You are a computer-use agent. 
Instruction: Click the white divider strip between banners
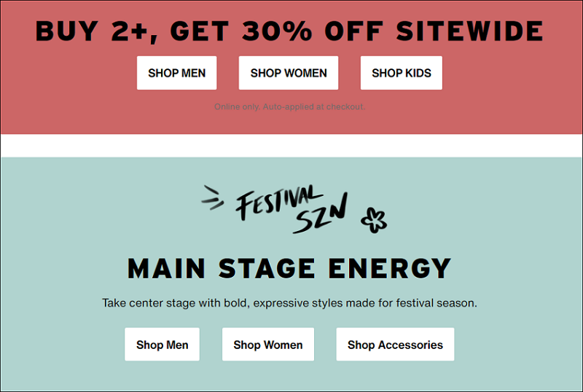pos(291,146)
